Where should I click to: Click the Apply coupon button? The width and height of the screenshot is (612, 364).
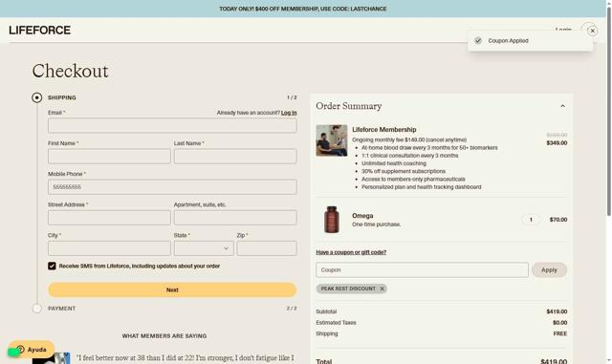pyautogui.click(x=549, y=270)
